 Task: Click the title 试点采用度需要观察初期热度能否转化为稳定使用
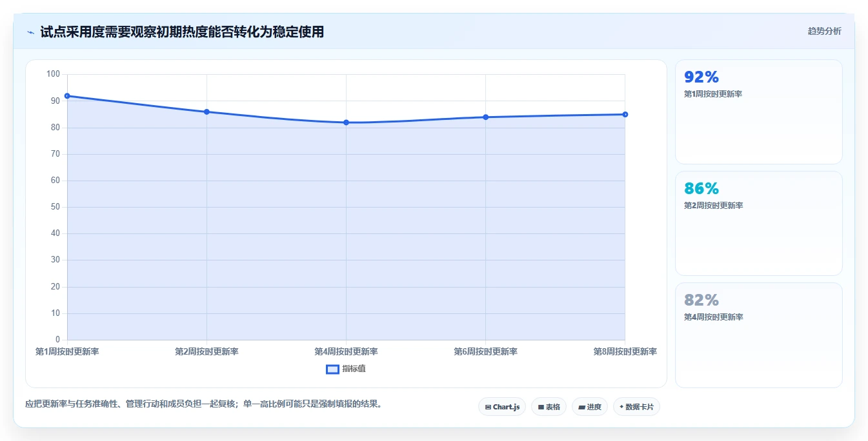pos(182,32)
